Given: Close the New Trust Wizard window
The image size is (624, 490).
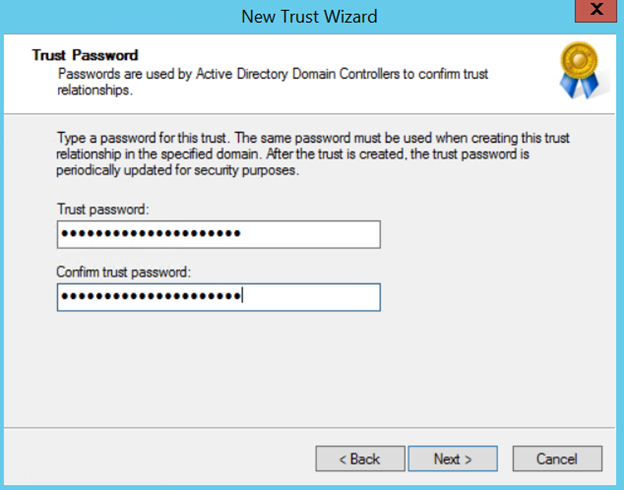Looking at the screenshot, I should pyautogui.click(x=596, y=13).
